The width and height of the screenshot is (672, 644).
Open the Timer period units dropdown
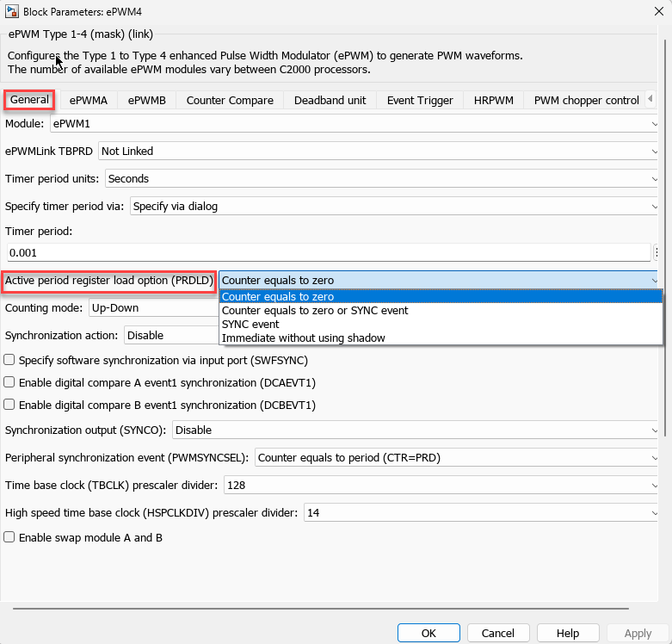381,179
